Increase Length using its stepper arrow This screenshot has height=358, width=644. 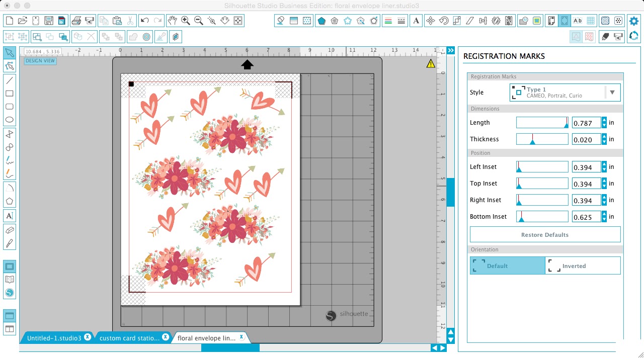[603, 120]
